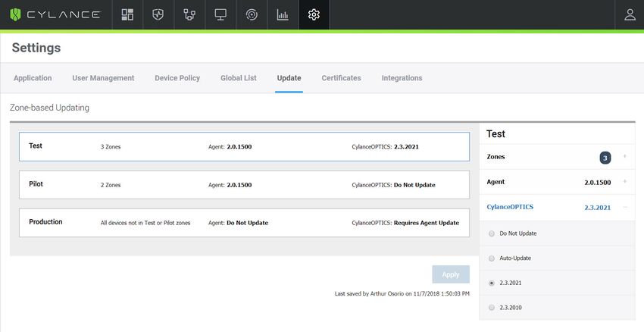Open the Protection shield icon
Viewport: 644px width, 332px height.
pos(158,15)
